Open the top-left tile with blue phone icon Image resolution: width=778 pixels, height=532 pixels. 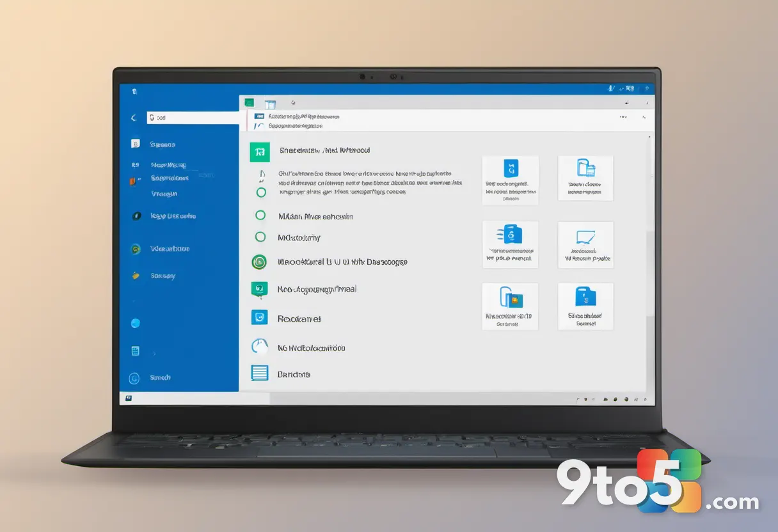pos(510,180)
